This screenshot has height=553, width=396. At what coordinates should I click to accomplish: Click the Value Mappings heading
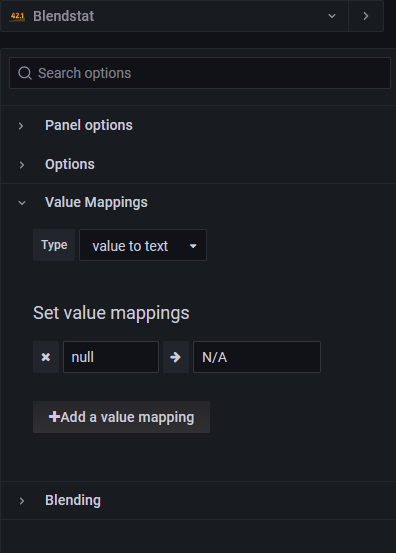(96, 202)
